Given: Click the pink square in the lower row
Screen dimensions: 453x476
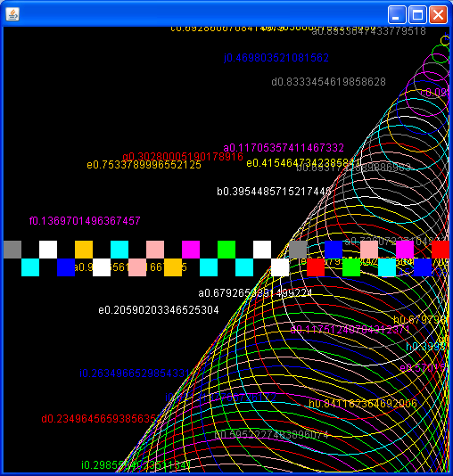Looking at the screenshot, I should pyautogui.click(x=137, y=267).
